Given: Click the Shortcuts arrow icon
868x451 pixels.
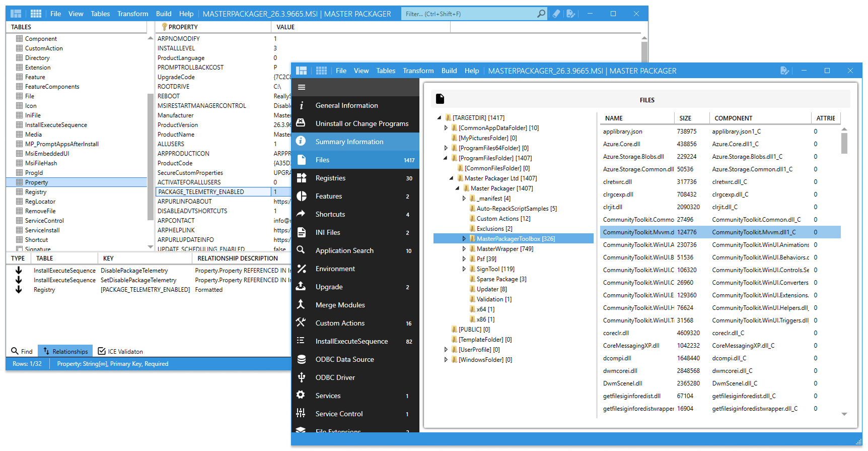Looking at the screenshot, I should (301, 214).
